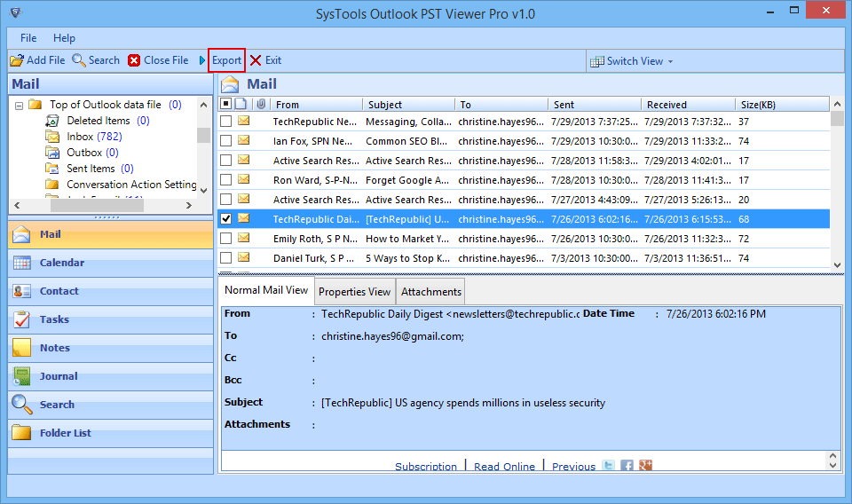This screenshot has width=852, height=504.
Task: Click envelope icon of Daniel Turk email
Action: pos(244,257)
